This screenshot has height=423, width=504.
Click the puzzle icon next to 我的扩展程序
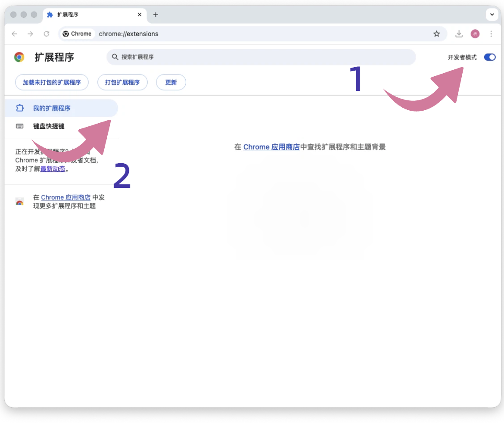coord(20,108)
